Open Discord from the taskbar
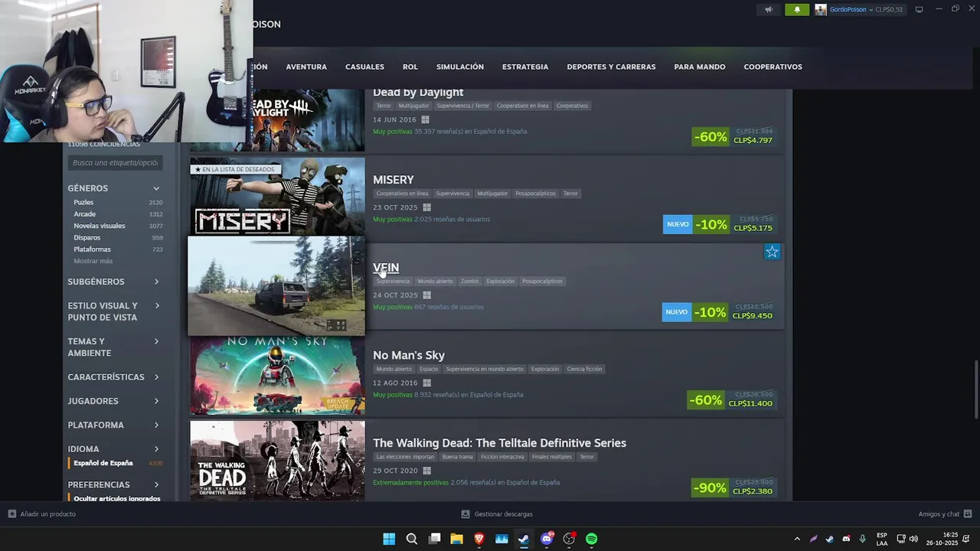The width and height of the screenshot is (980, 551). pos(547,539)
